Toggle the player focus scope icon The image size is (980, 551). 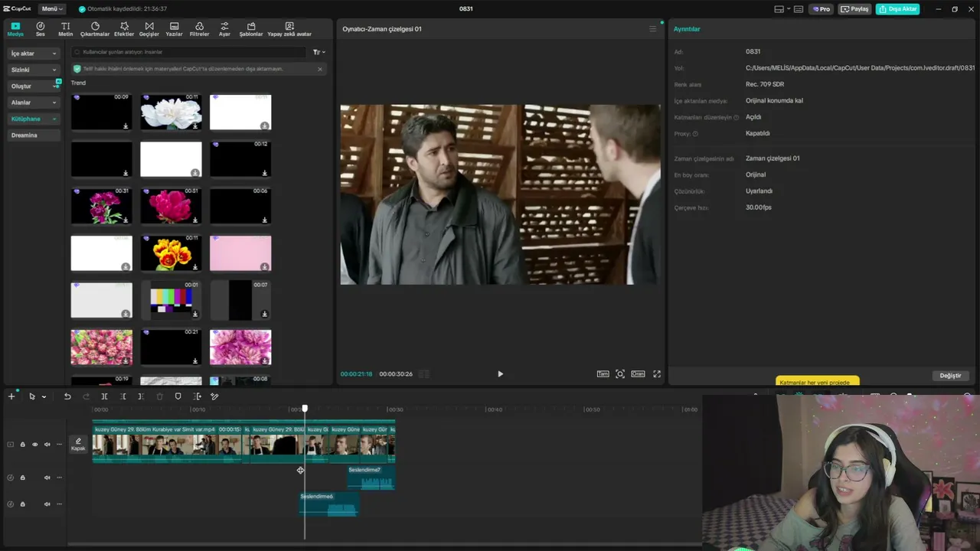click(620, 374)
